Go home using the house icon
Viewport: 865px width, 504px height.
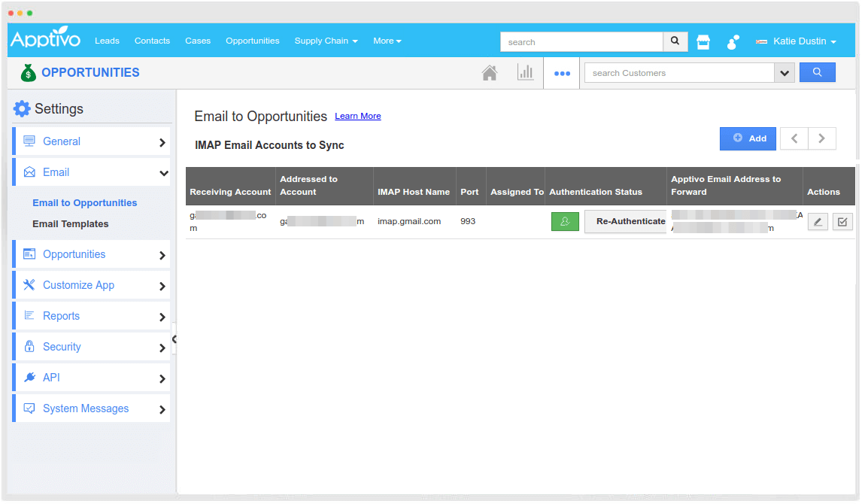pos(490,72)
